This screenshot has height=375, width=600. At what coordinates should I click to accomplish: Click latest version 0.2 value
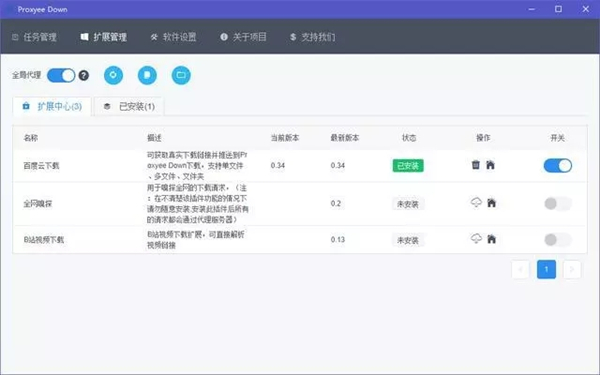coord(336,203)
